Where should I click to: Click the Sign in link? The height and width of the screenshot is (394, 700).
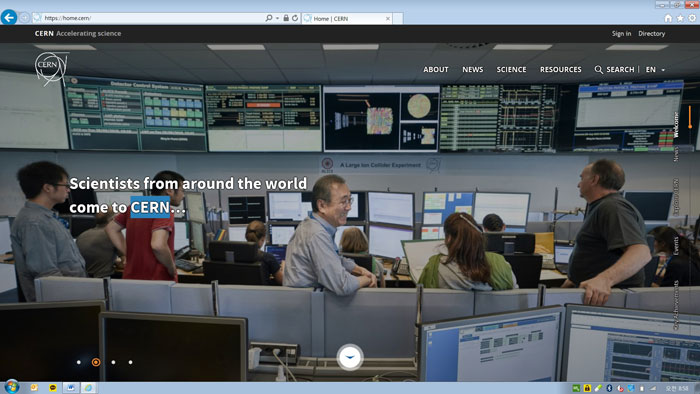[621, 33]
